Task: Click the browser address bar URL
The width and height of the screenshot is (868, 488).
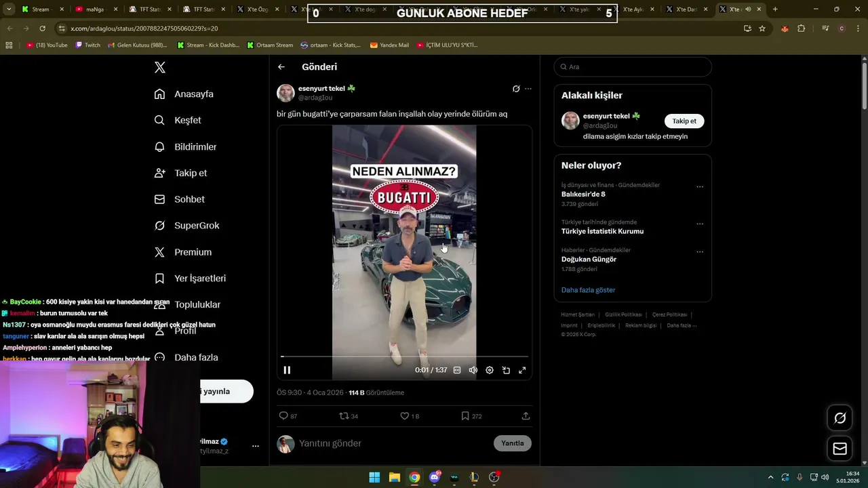Action: [x=144, y=28]
